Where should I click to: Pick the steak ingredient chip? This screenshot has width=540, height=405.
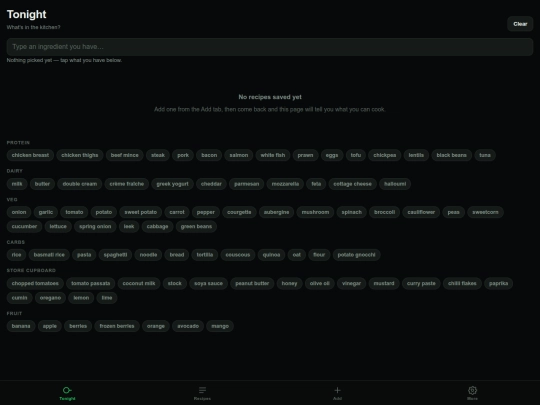158,155
